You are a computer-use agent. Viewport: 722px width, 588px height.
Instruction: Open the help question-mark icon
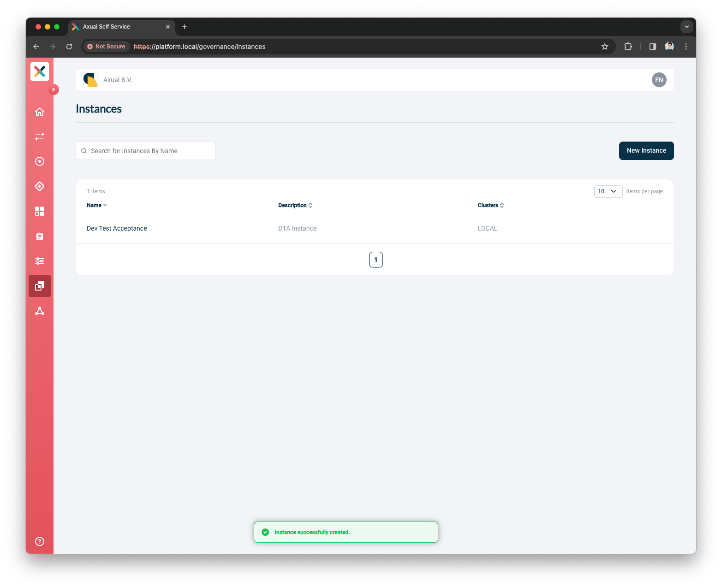[x=40, y=541]
